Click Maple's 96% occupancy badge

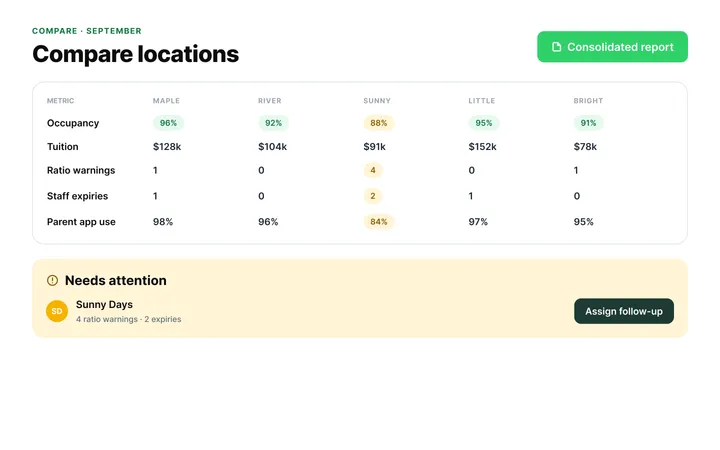click(x=168, y=123)
